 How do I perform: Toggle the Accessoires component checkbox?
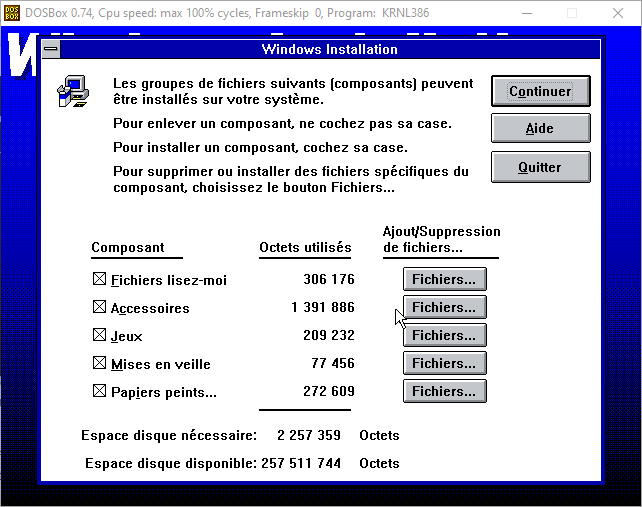click(99, 307)
